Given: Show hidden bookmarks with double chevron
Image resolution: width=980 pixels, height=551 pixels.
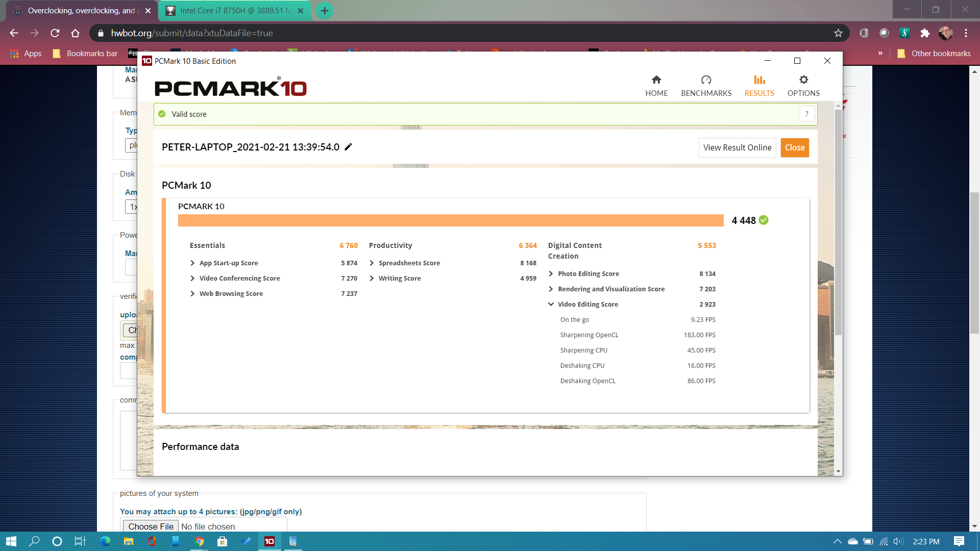Looking at the screenshot, I should pos(880,54).
